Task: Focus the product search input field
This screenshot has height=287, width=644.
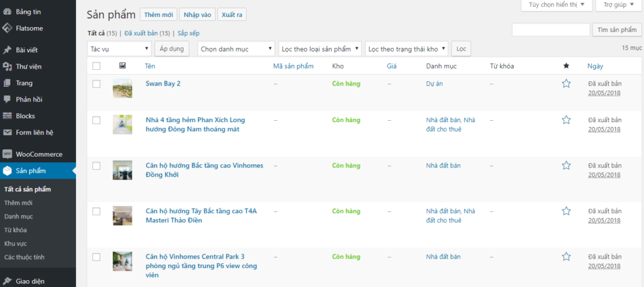Action: point(551,30)
